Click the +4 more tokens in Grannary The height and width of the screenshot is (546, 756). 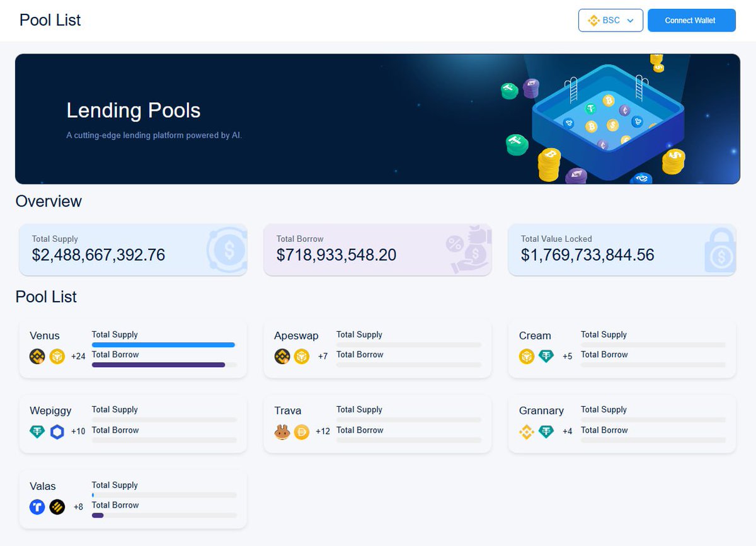coord(567,432)
